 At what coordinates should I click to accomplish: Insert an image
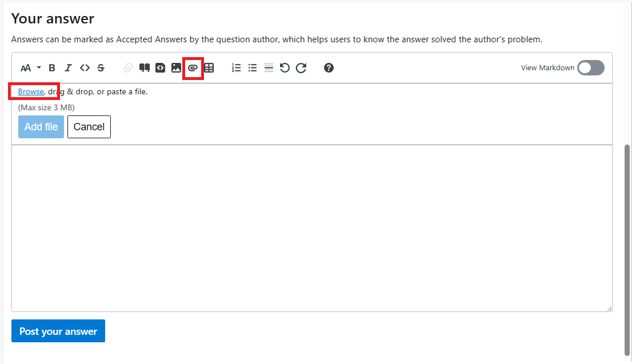click(176, 67)
